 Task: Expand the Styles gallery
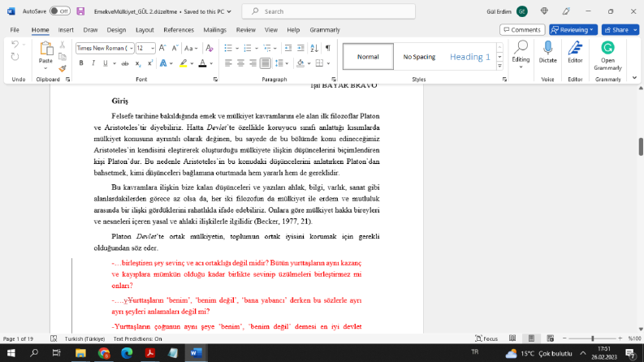[x=499, y=66]
